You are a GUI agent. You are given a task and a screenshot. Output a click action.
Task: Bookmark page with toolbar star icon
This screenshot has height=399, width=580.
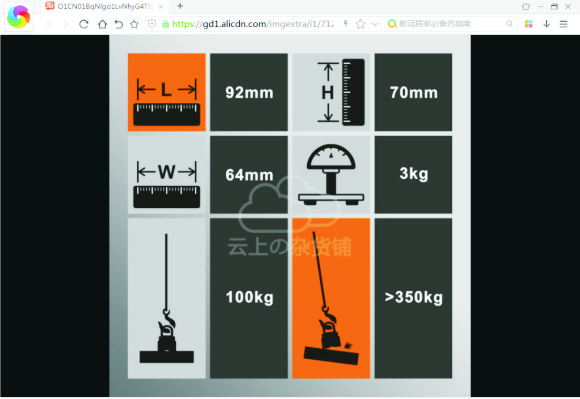[134, 24]
